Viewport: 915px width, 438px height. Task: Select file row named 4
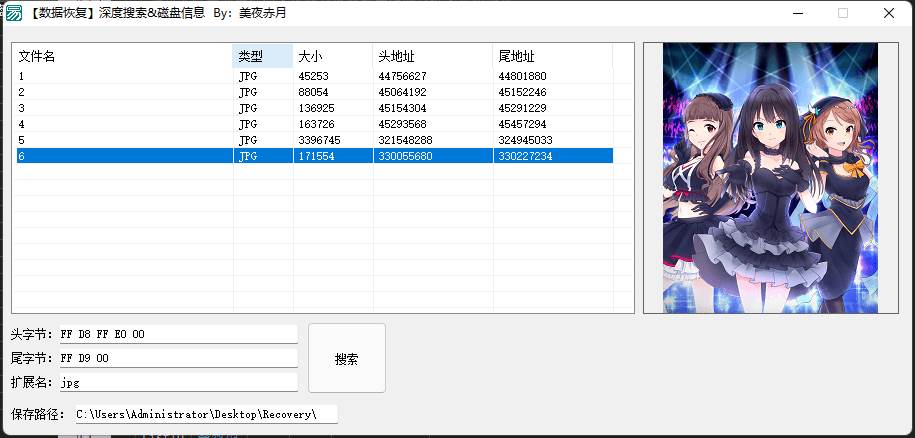pyautogui.click(x=315, y=124)
